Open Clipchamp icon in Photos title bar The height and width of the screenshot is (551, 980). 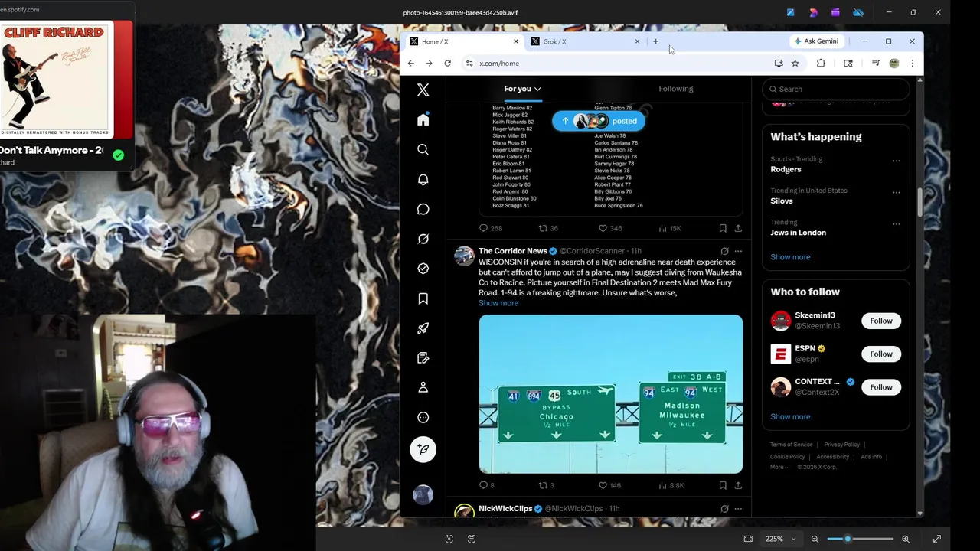835,12
